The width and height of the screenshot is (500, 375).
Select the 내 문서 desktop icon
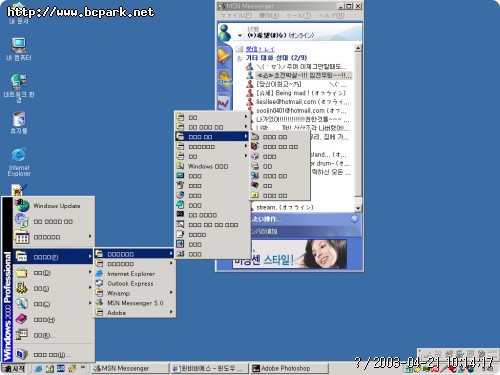(19, 15)
